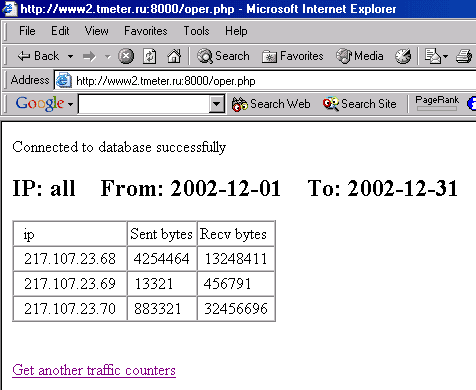476x390 pixels.
Task: Click the Google toolbar logo
Action: [40, 104]
